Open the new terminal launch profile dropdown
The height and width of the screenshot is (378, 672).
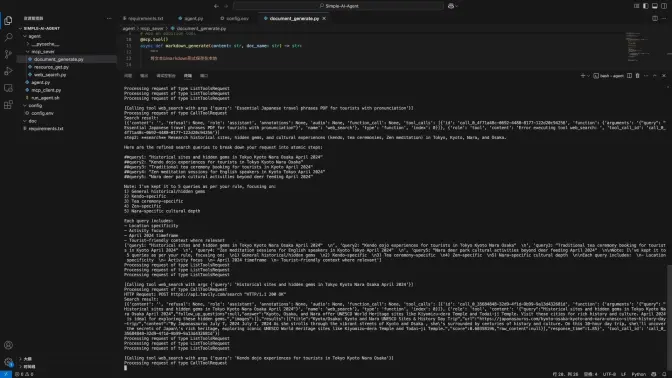tap(588, 76)
